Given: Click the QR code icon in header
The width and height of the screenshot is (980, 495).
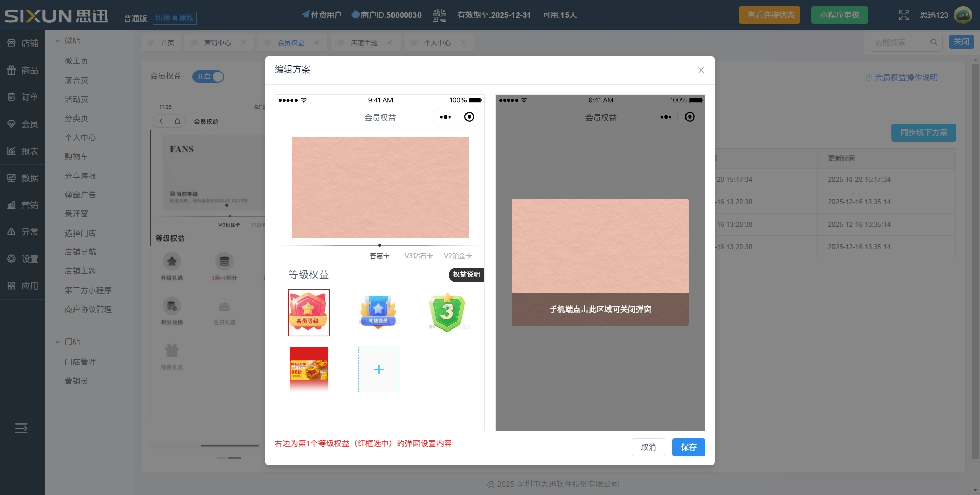Looking at the screenshot, I should point(439,15).
